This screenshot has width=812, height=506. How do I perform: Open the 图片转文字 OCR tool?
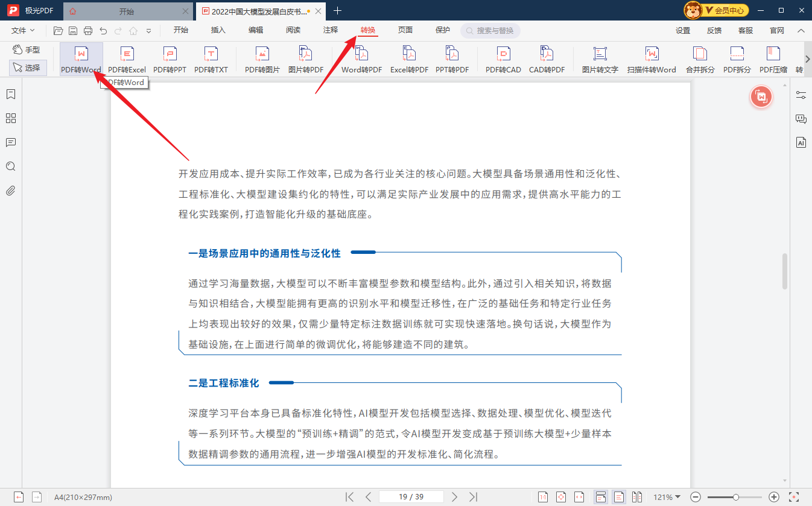click(600, 60)
